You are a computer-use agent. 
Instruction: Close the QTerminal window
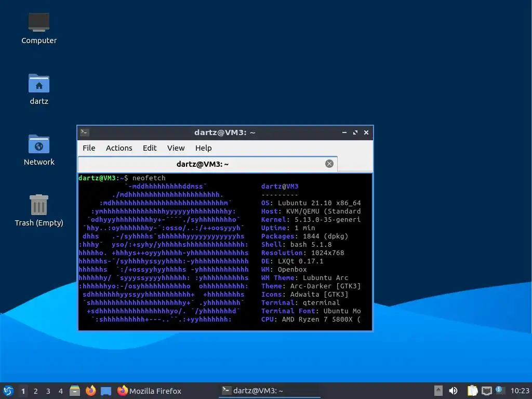point(366,132)
